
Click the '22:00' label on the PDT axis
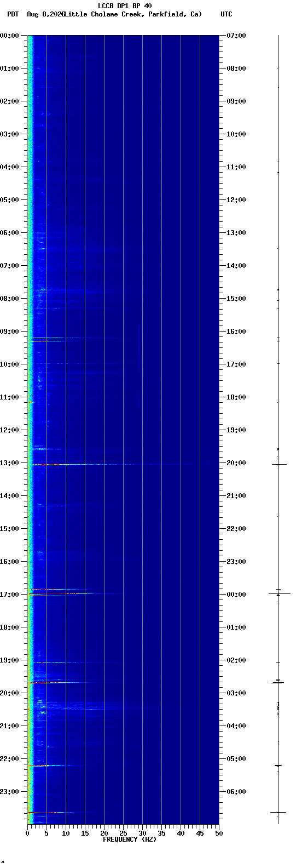(10, 759)
